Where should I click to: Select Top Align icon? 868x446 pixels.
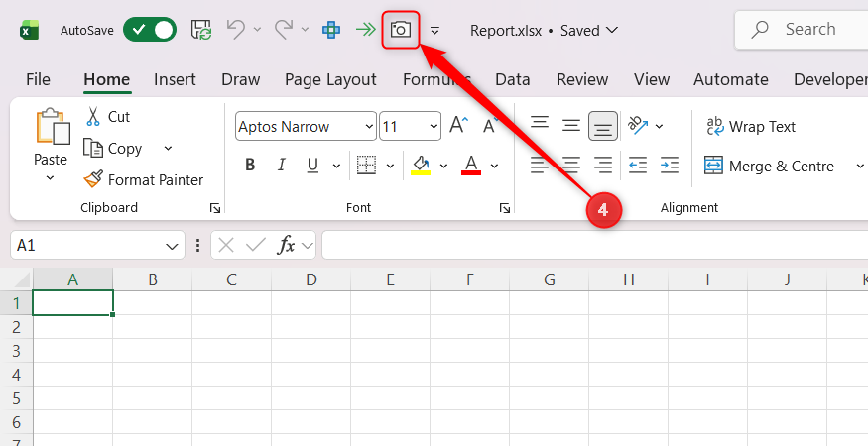coord(540,124)
